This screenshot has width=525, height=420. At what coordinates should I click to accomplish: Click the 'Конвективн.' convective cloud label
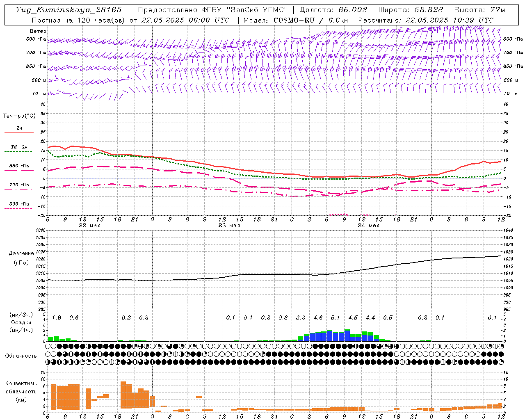point(21,383)
